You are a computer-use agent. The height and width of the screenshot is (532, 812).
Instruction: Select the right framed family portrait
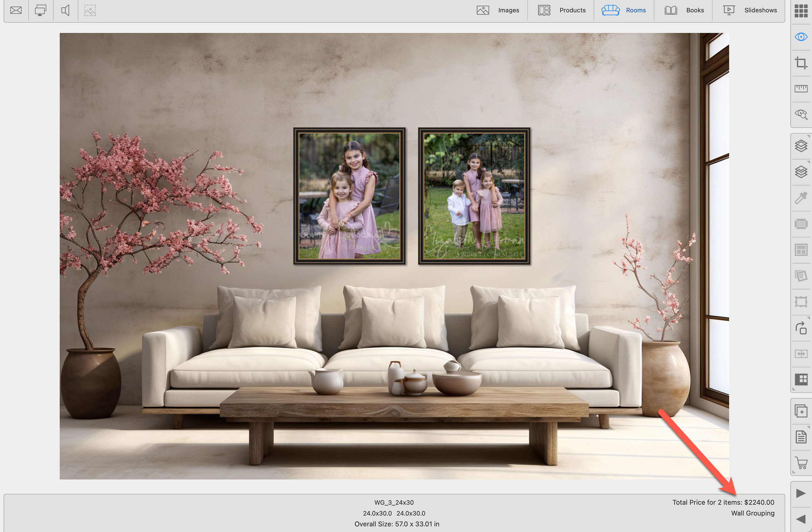click(474, 196)
